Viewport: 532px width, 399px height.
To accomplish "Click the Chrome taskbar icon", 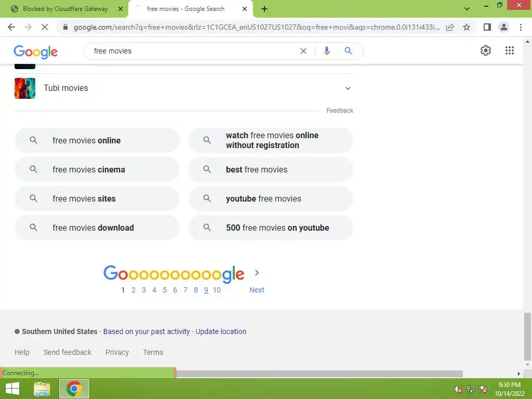I will pyautogui.click(x=74, y=389).
